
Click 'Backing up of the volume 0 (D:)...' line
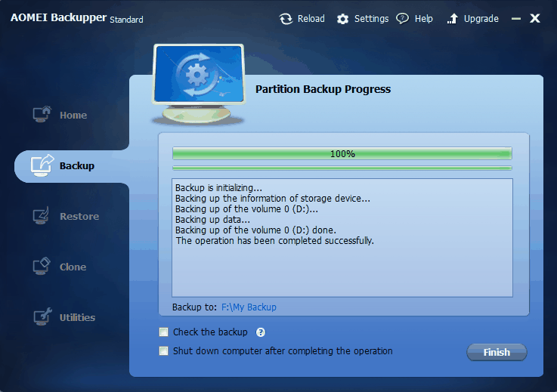click(246, 208)
